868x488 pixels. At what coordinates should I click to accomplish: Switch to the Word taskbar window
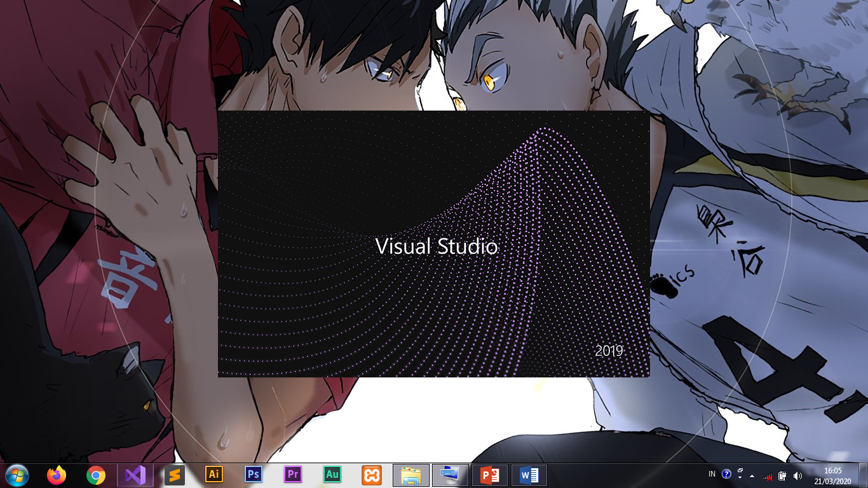click(x=529, y=475)
